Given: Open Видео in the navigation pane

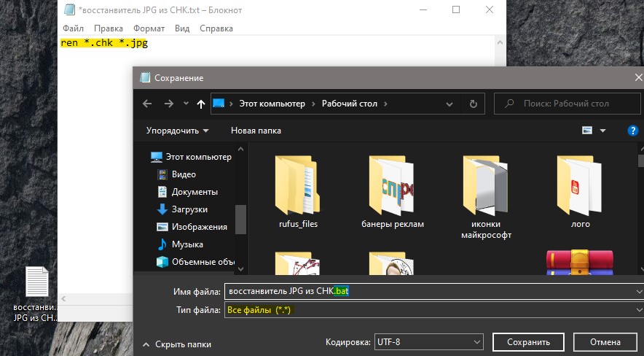Looking at the screenshot, I should [x=176, y=174].
